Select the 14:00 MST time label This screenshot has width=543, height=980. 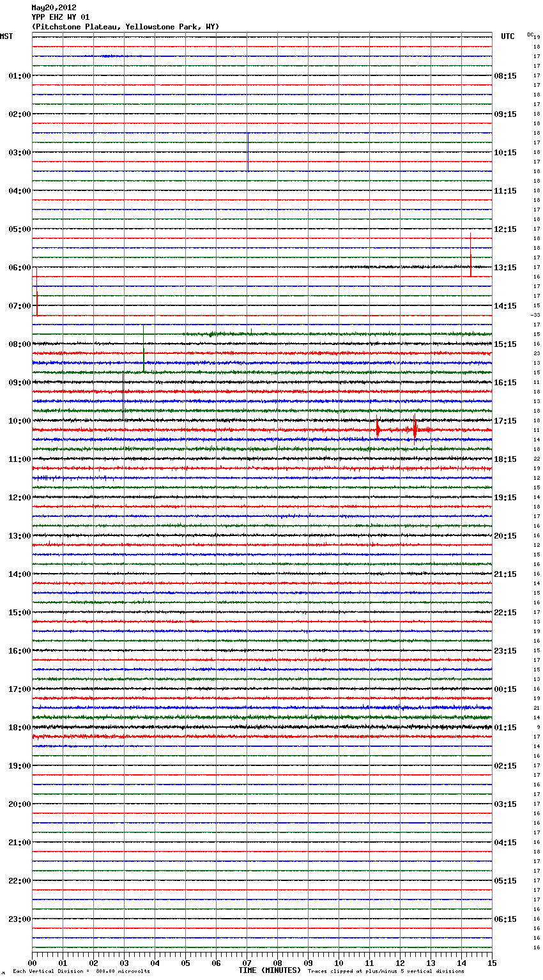pos(20,574)
